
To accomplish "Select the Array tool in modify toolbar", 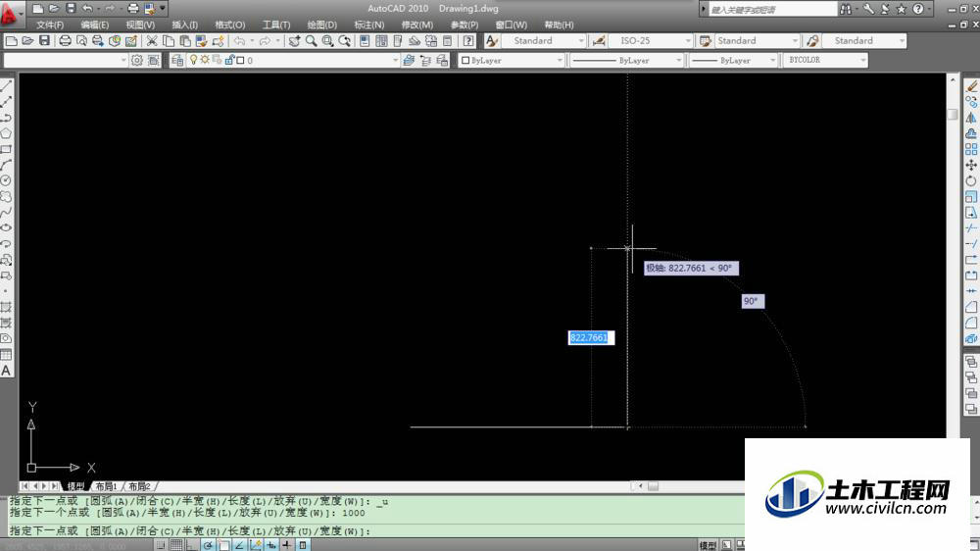I will (971, 149).
